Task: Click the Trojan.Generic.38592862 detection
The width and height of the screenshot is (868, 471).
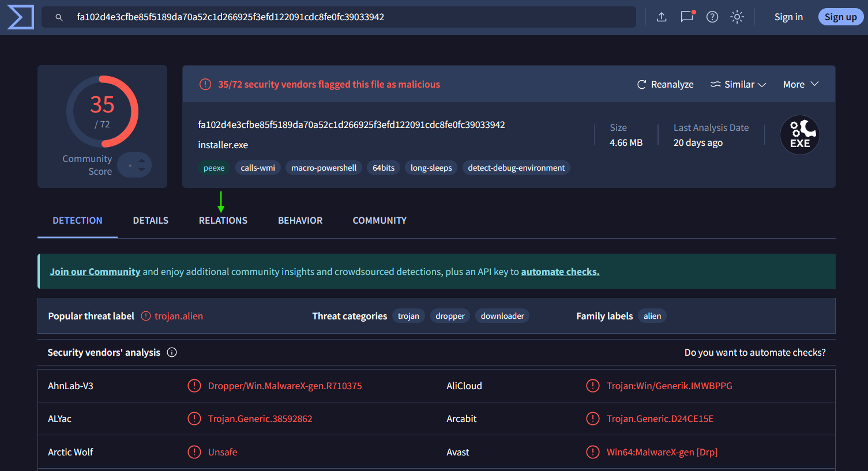Action: coord(260,419)
